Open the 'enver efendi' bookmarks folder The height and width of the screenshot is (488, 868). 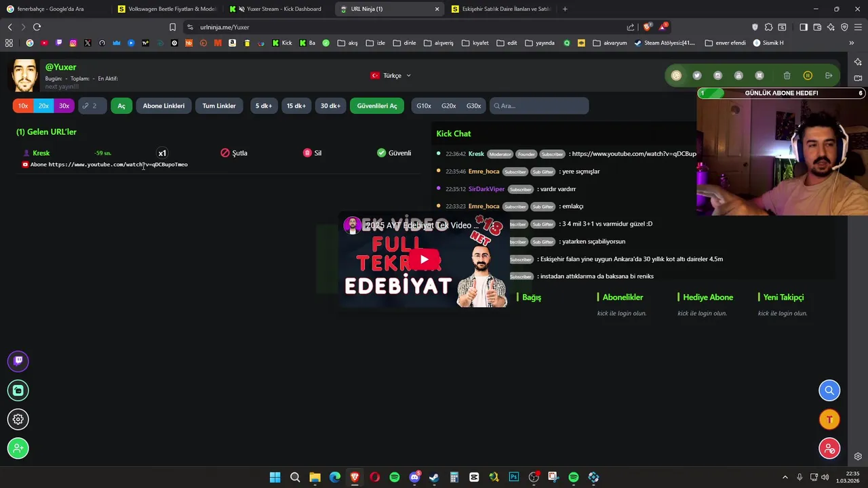(725, 43)
